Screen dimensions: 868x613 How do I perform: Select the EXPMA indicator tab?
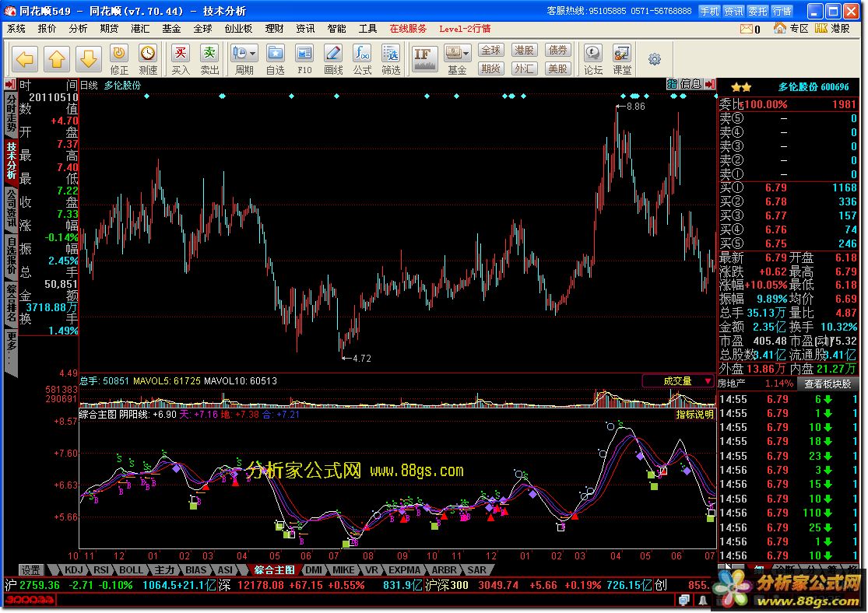(404, 570)
